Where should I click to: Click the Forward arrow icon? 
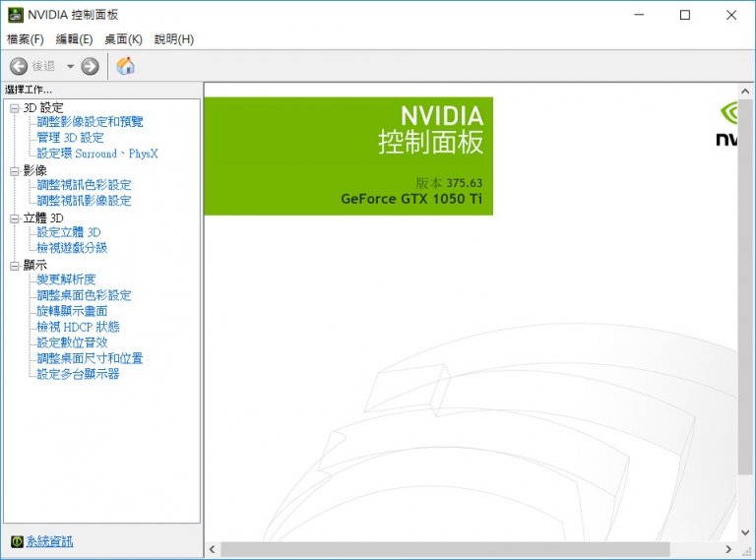(90, 66)
